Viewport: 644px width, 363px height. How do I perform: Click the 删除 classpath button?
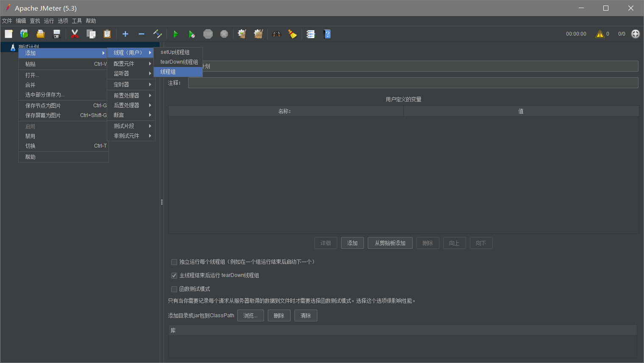coord(279,316)
